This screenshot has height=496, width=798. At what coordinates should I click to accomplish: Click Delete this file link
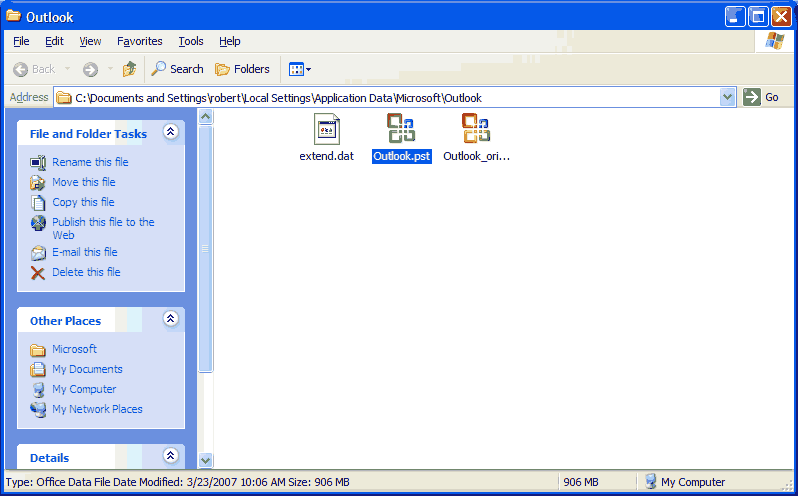point(86,272)
